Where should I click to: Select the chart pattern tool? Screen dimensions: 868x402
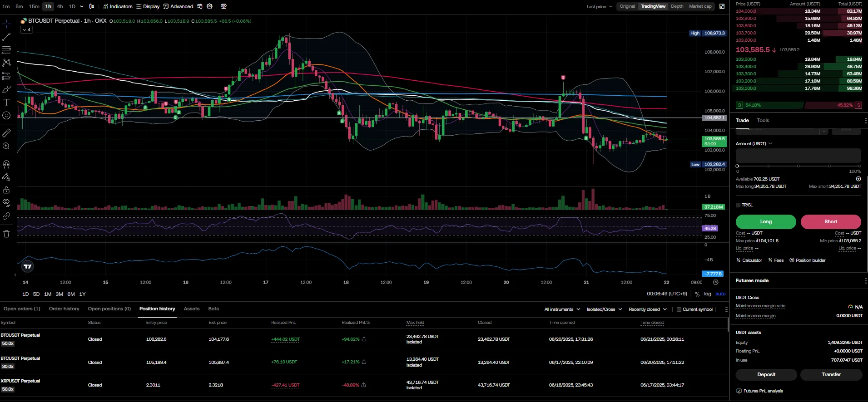(6, 63)
